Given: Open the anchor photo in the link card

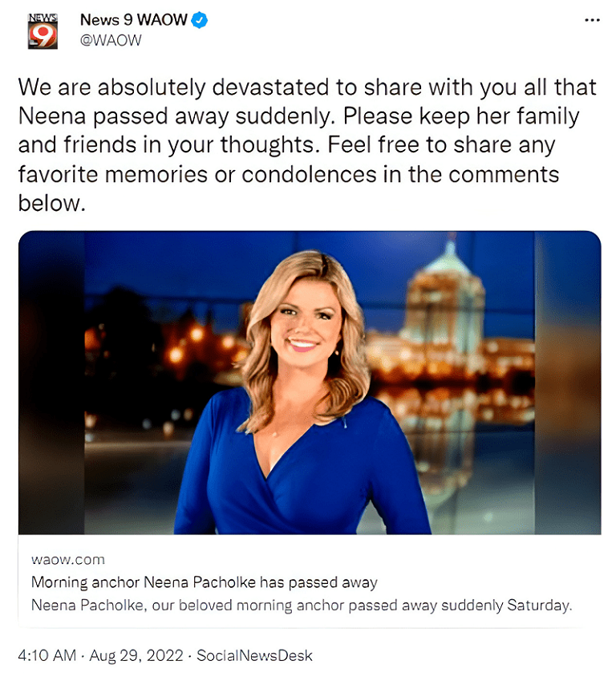Looking at the screenshot, I should point(310,383).
